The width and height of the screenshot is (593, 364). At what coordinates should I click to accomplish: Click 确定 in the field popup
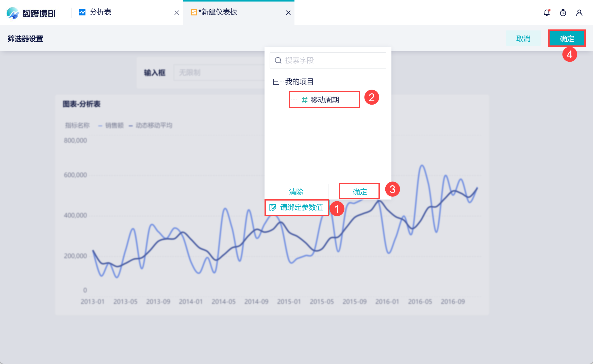click(x=359, y=192)
